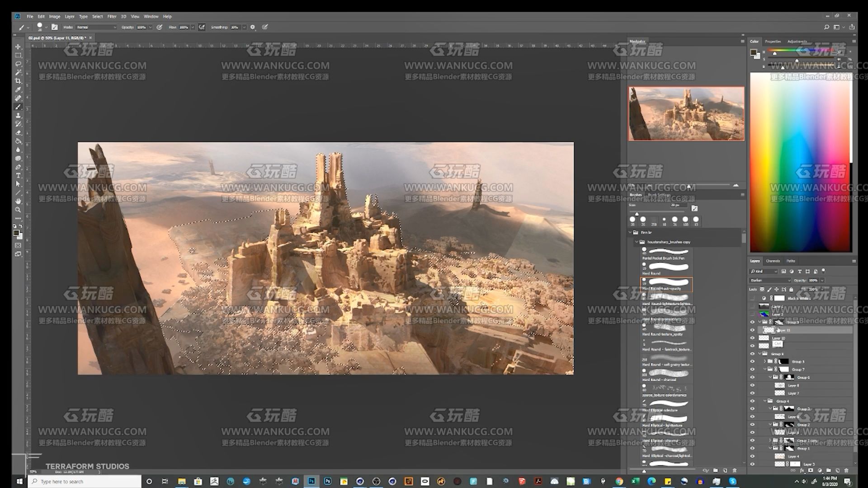The image size is (868, 488).
Task: Hide the Group 5 folder
Action: (752, 361)
